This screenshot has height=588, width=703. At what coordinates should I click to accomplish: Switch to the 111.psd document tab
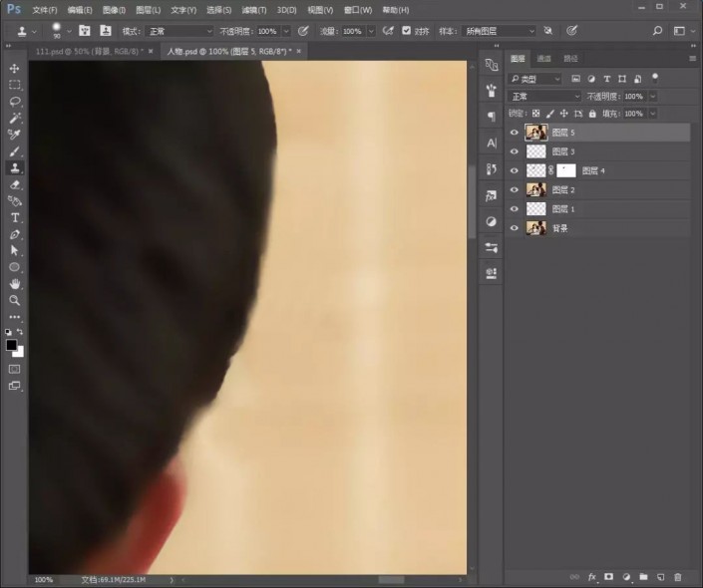pos(90,52)
